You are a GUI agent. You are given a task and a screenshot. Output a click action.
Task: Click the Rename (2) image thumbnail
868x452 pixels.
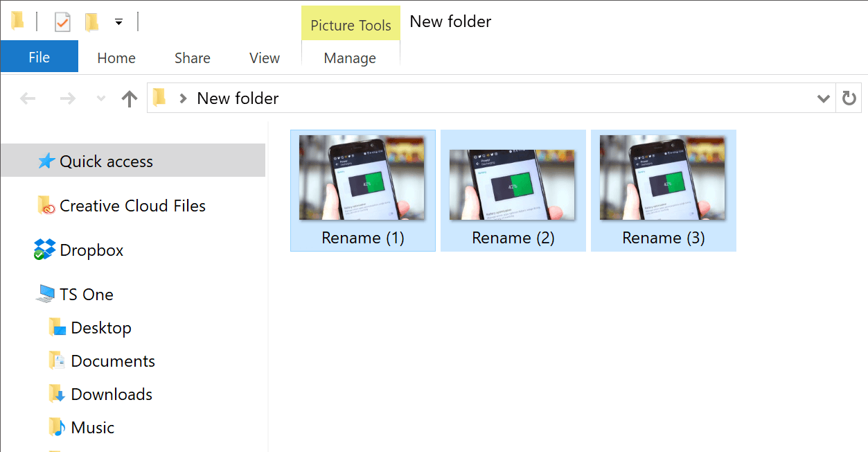[513, 184]
